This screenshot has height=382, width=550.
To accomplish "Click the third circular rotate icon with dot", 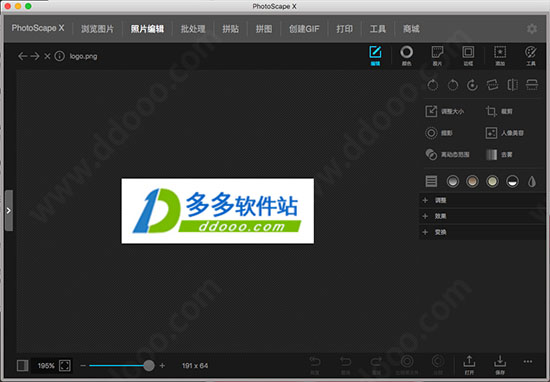I will coord(472,85).
